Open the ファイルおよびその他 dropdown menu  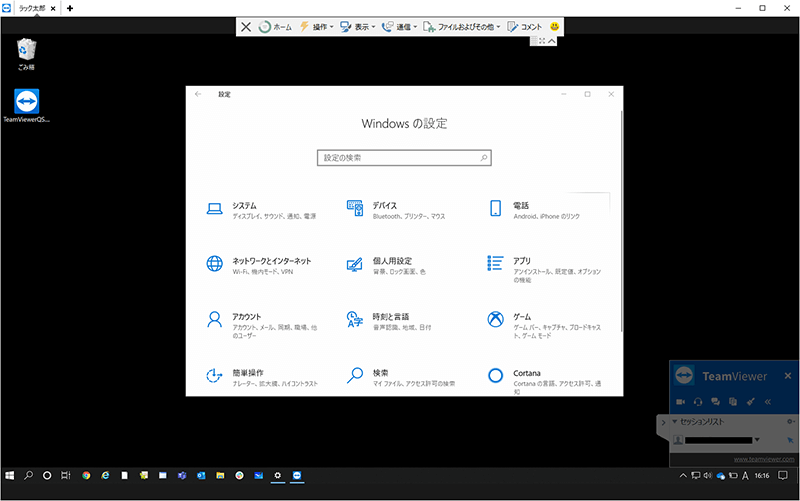pos(462,27)
